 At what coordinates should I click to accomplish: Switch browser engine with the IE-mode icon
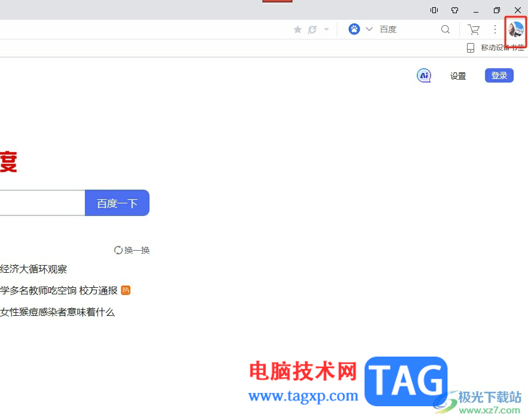313,30
